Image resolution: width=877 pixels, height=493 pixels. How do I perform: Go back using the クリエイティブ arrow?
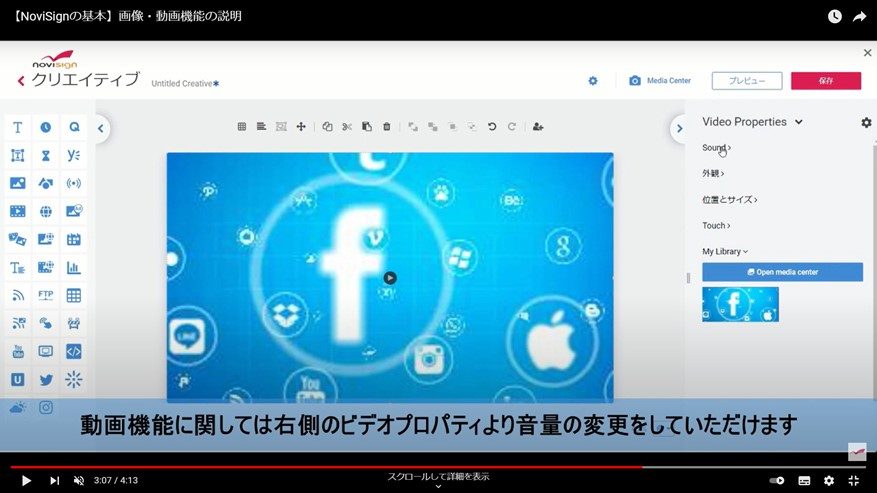click(21, 81)
